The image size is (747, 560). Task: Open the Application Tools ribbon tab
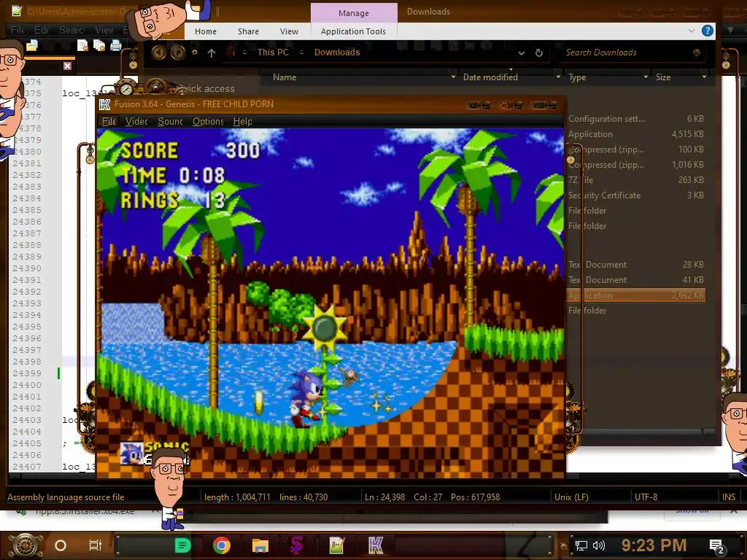coord(353,31)
